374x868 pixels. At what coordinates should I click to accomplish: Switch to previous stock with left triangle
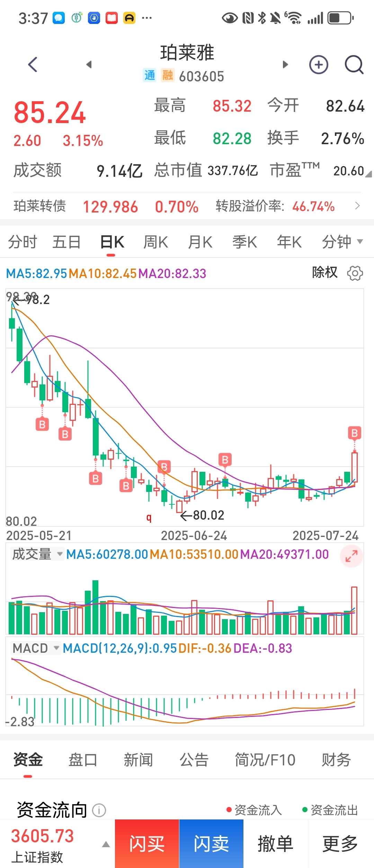point(89,64)
